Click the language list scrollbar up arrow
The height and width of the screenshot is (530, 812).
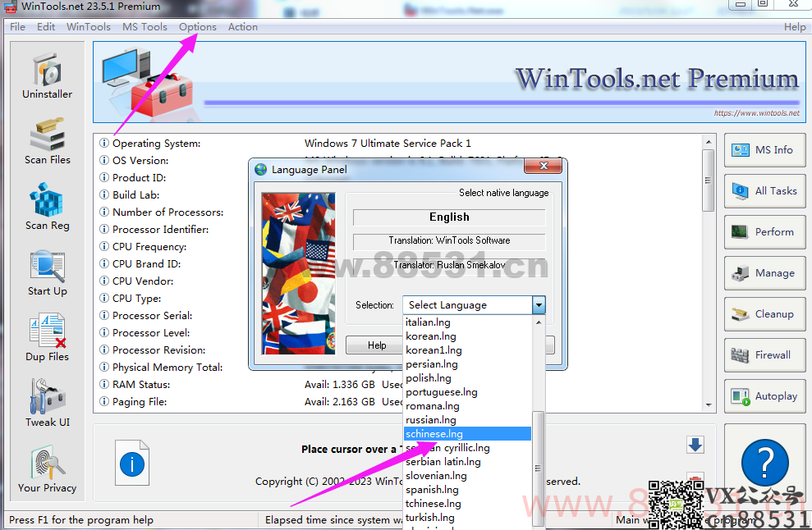point(539,322)
